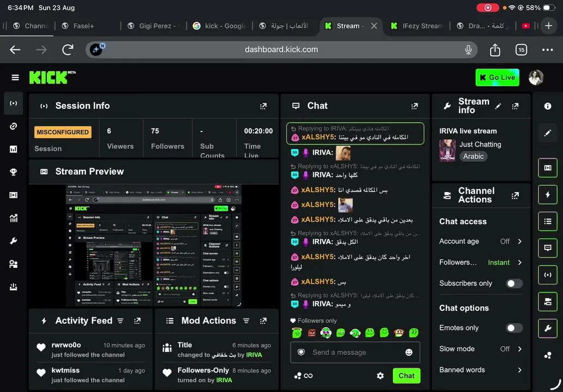The width and height of the screenshot is (563, 392).
Task: Toggle Subscribers only switch
Action: [x=514, y=284]
